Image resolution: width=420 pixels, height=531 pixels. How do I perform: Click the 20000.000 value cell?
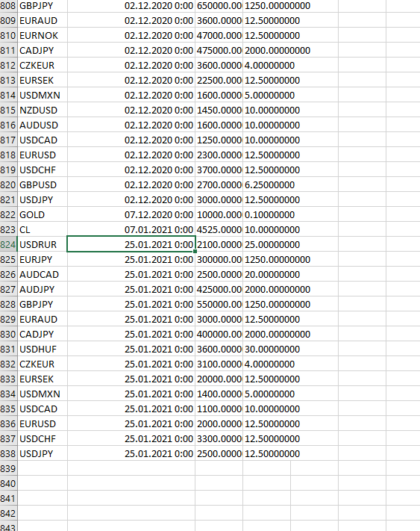219,379
